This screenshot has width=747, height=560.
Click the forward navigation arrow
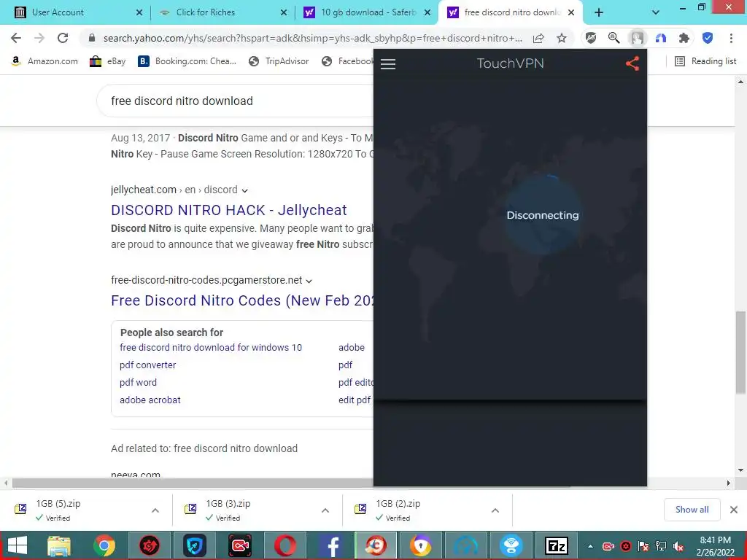[39, 38]
